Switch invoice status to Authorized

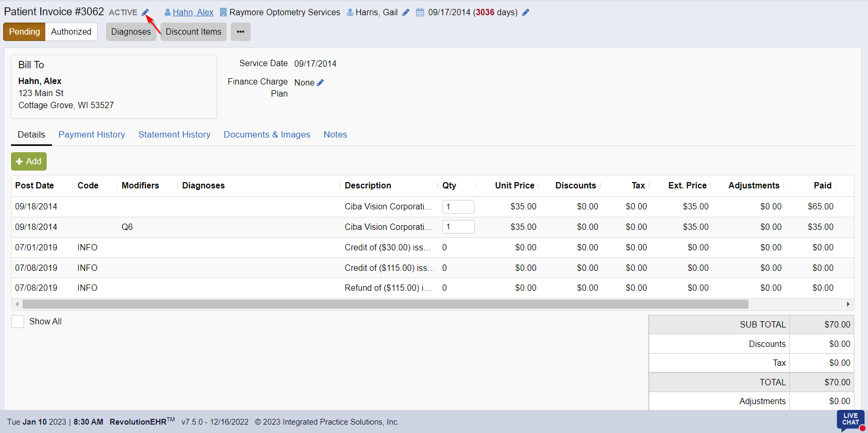pyautogui.click(x=71, y=32)
